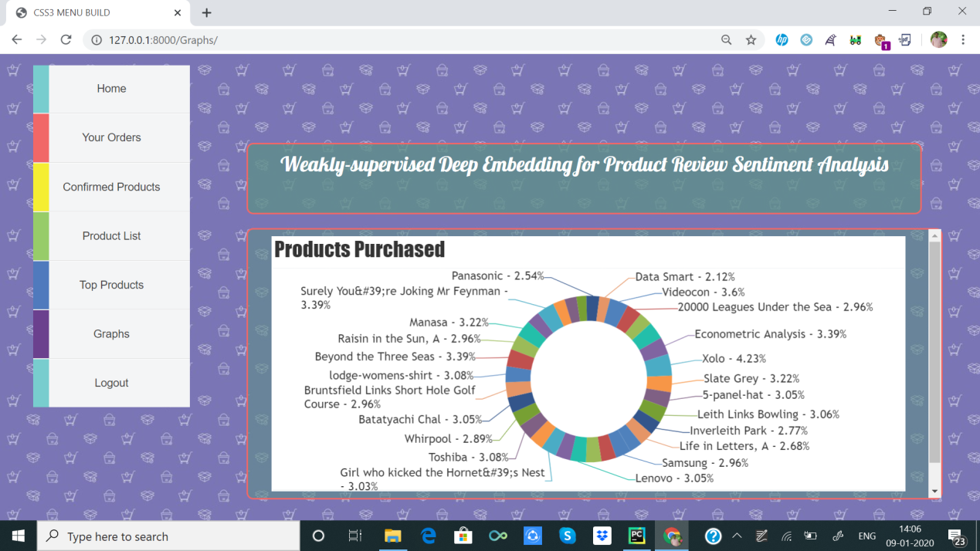Click the 'Lenovo - 3.05%' label
This screenshot has width=980, height=551.
click(x=674, y=478)
